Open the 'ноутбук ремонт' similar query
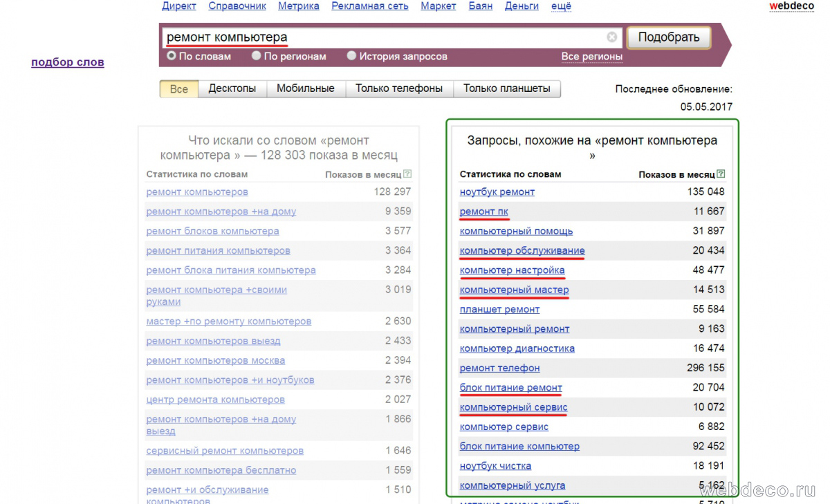The image size is (830, 504). (497, 192)
